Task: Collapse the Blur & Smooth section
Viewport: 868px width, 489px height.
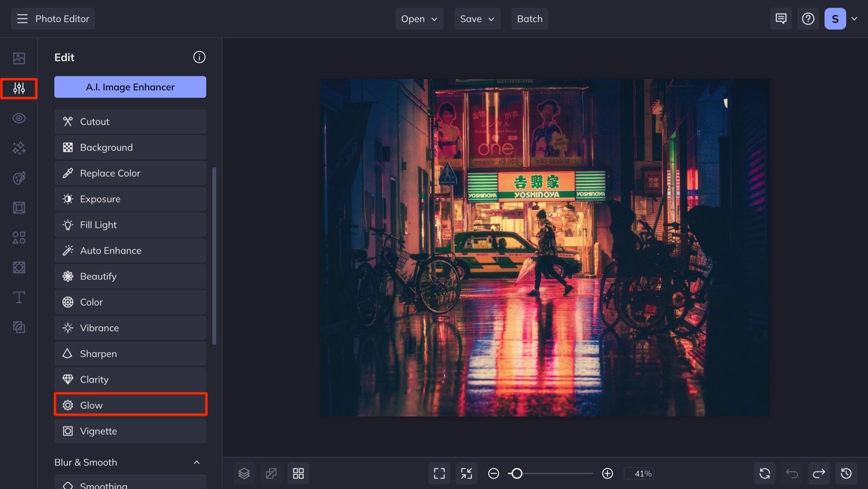Action: point(197,462)
